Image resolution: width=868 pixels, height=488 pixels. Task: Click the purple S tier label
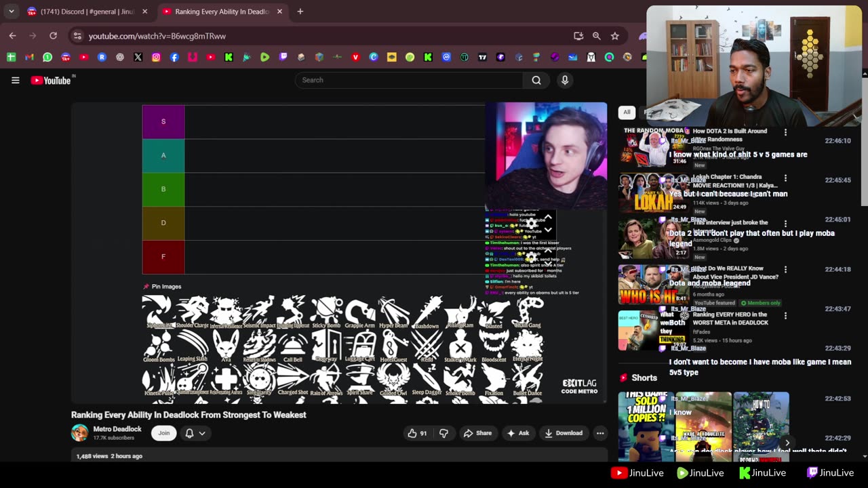click(163, 122)
